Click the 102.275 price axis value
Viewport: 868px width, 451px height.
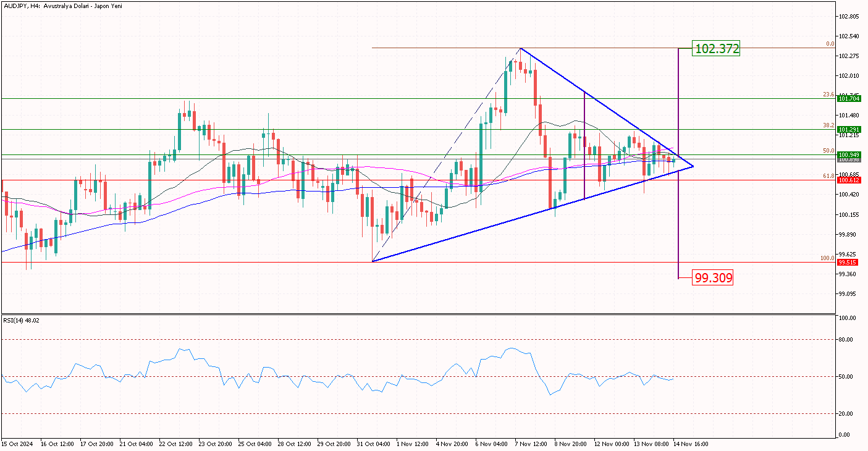(849, 56)
